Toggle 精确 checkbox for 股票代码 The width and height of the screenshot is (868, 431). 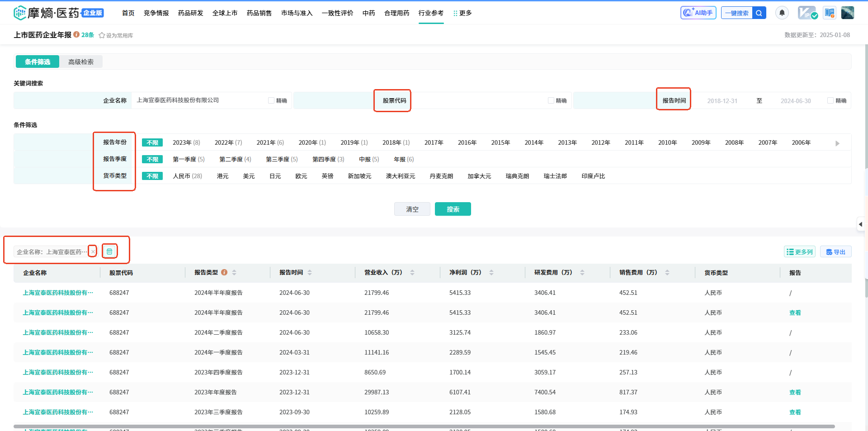tap(551, 100)
